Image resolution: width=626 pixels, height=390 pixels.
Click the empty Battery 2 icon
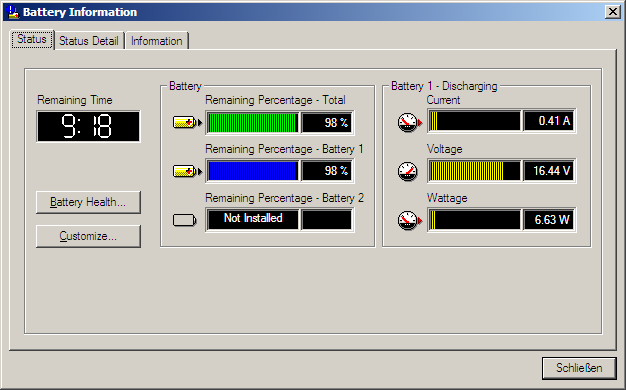coord(184,220)
